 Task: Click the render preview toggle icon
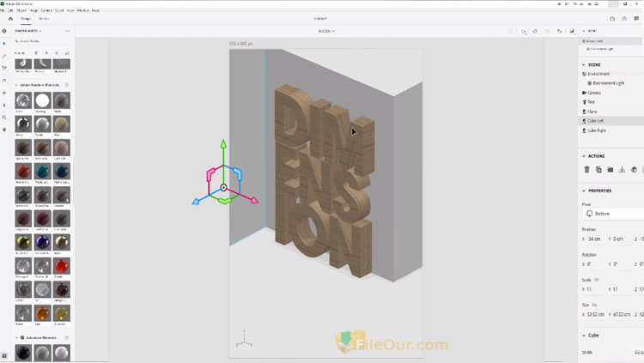(572, 31)
